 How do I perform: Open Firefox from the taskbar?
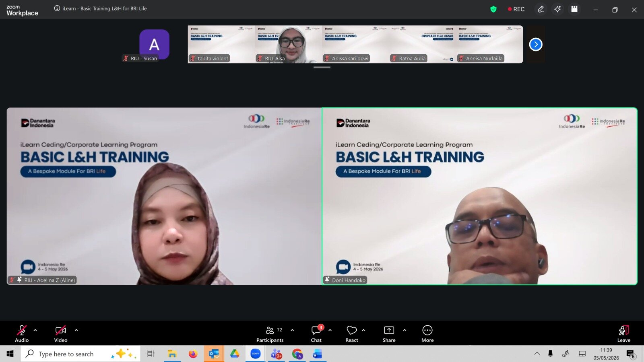(193, 354)
